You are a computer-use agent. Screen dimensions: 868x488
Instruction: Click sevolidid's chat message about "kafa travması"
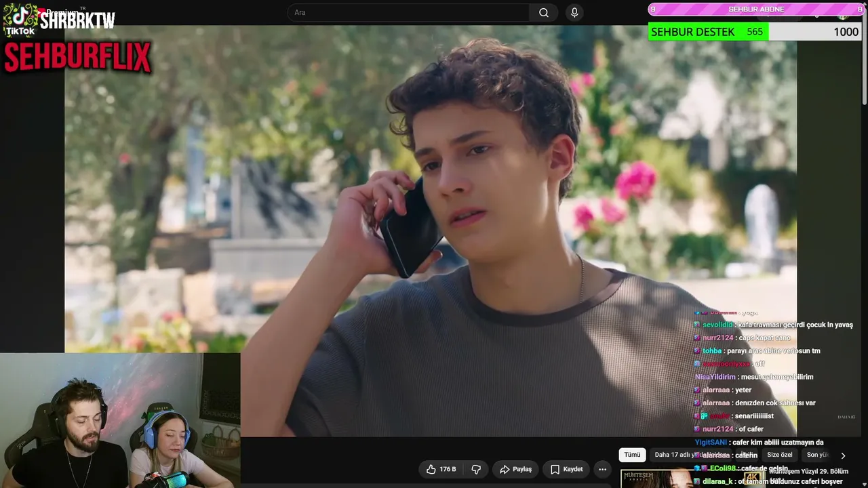pos(773,325)
